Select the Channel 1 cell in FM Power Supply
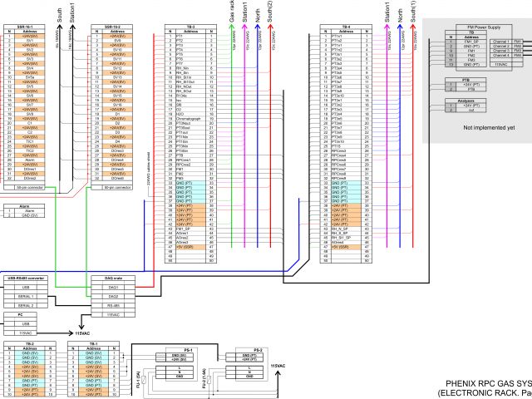This screenshot has height=399, width=532. coord(500,41)
